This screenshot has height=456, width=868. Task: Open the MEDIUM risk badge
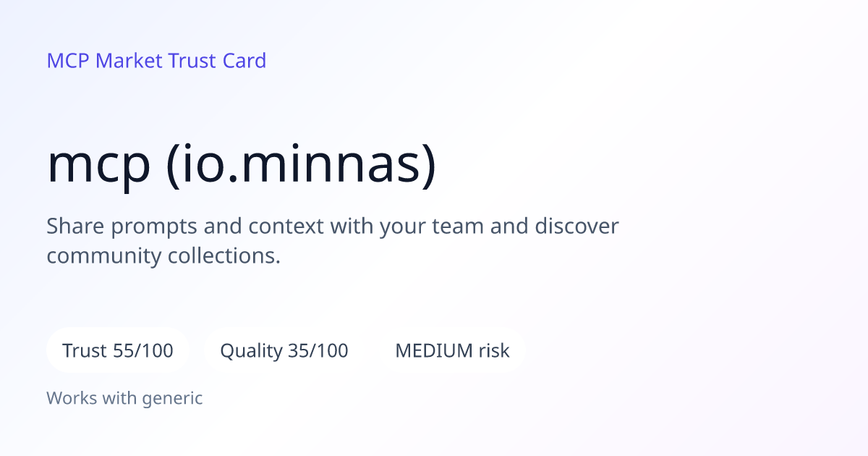tap(452, 351)
